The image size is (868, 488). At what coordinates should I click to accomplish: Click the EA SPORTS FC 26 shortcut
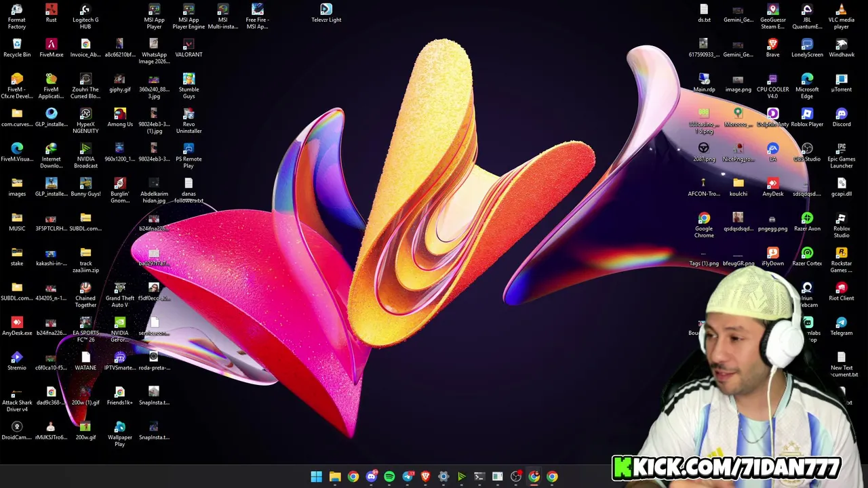(x=85, y=329)
